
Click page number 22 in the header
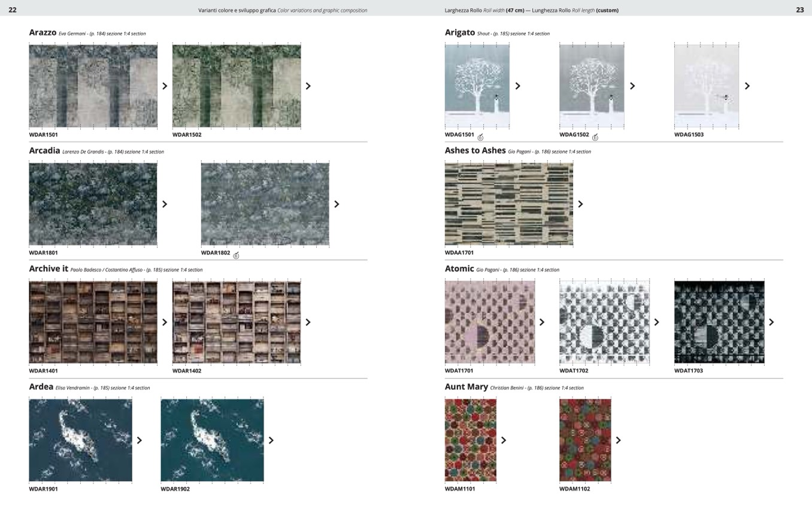click(x=12, y=10)
